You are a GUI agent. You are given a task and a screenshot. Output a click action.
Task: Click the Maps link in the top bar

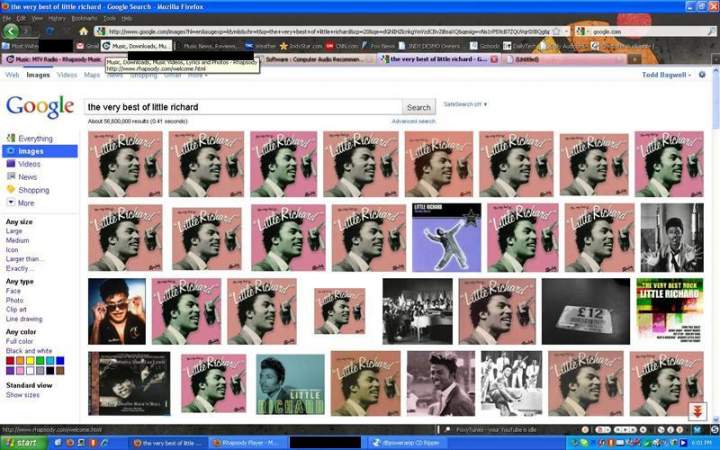(x=92, y=75)
